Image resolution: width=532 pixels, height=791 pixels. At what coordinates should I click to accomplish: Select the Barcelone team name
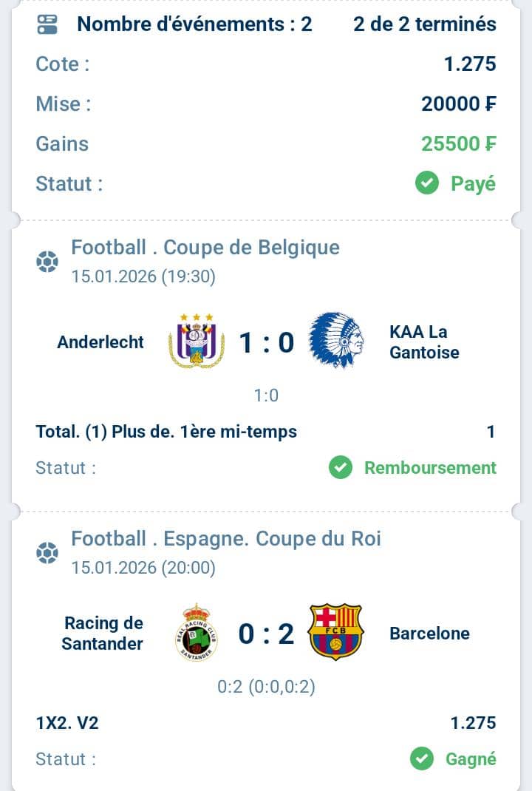429,634
